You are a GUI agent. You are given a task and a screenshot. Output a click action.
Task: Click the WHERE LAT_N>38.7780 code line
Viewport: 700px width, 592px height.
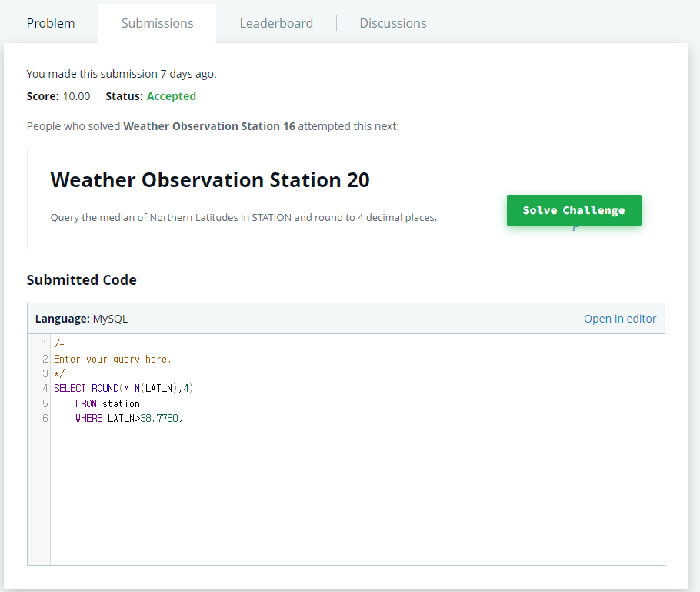coord(129,418)
